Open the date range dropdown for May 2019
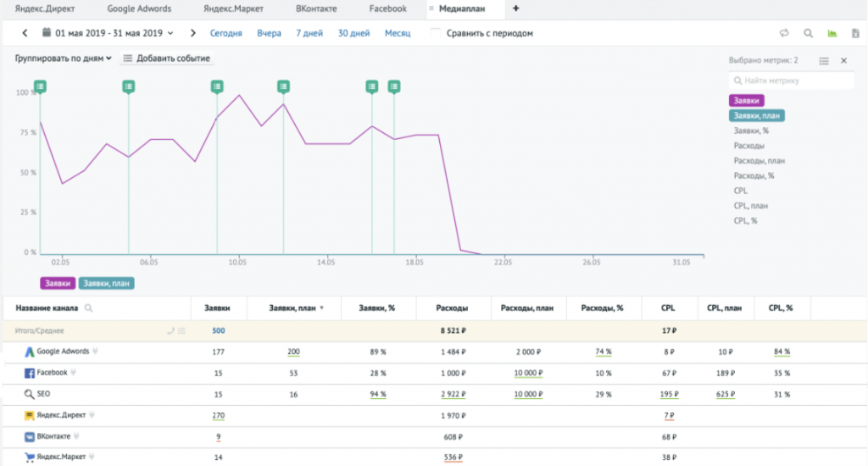The height and width of the screenshot is (466, 868). pyautogui.click(x=108, y=33)
